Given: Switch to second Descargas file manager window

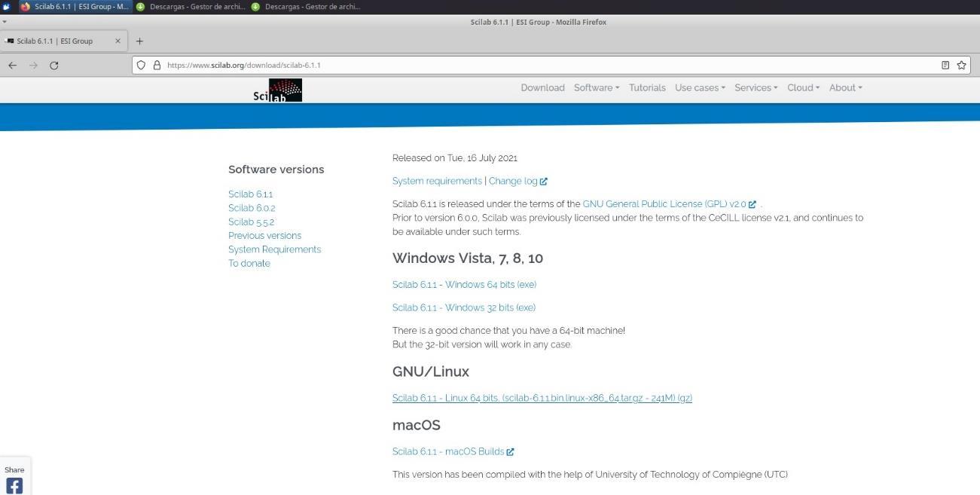Looking at the screenshot, I should [x=306, y=6].
